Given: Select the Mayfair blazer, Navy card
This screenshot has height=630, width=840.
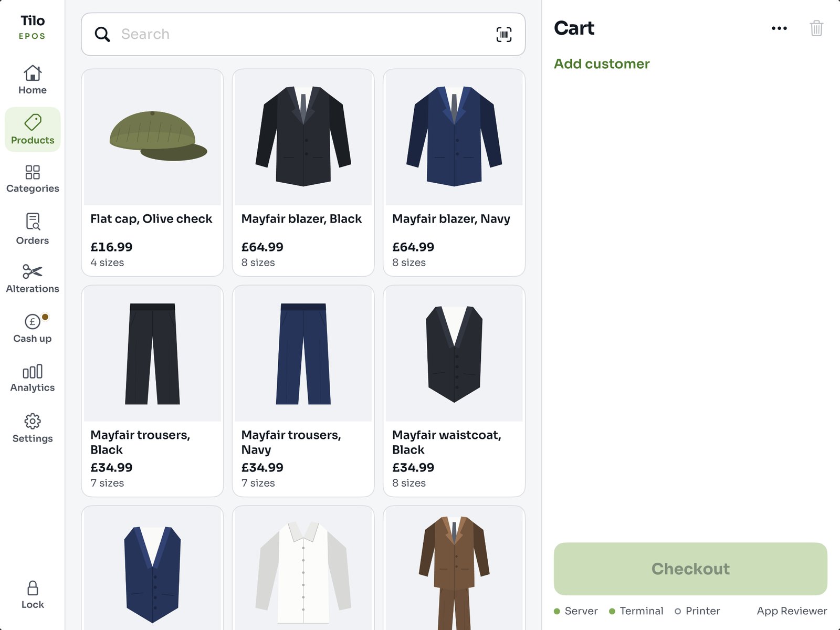Looking at the screenshot, I should (x=454, y=173).
